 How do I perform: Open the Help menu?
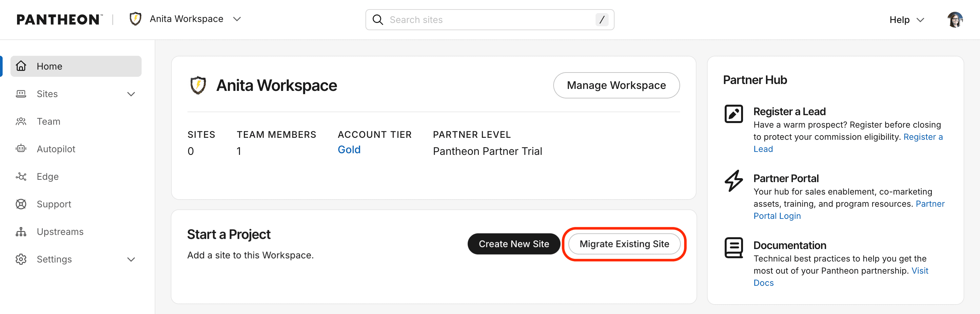[x=907, y=20]
